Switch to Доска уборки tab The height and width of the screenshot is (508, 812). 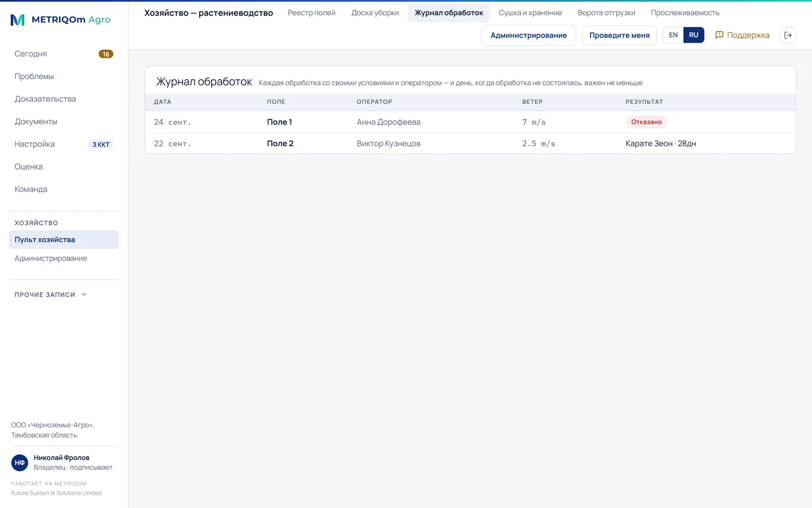coord(375,13)
